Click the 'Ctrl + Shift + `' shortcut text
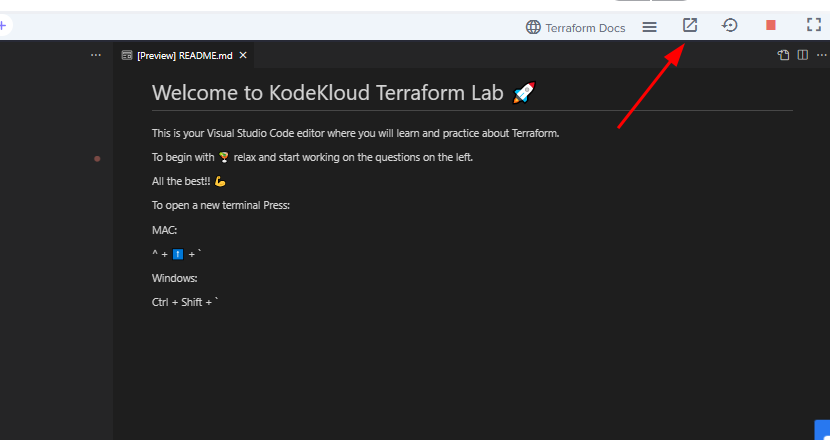This screenshot has height=440, width=830. [185, 302]
